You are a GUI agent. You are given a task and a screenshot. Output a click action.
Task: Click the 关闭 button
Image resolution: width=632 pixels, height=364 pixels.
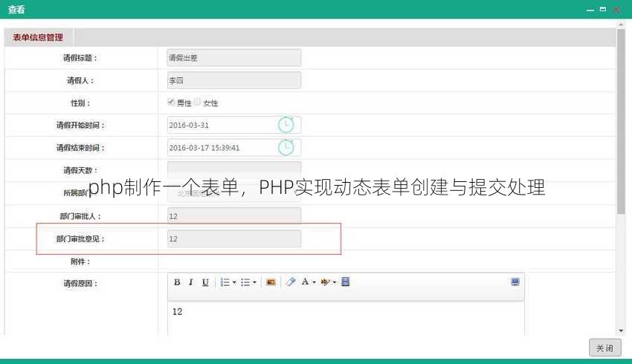coord(605,348)
